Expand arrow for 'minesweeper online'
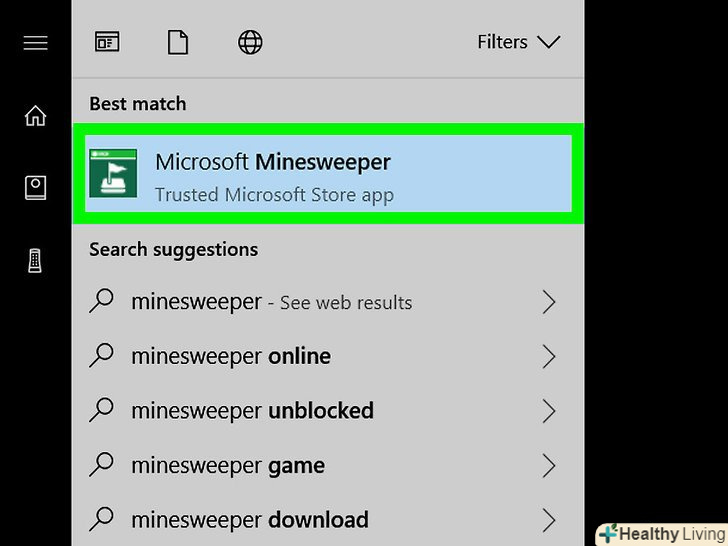Screen dimensions: 728x546 (549, 357)
